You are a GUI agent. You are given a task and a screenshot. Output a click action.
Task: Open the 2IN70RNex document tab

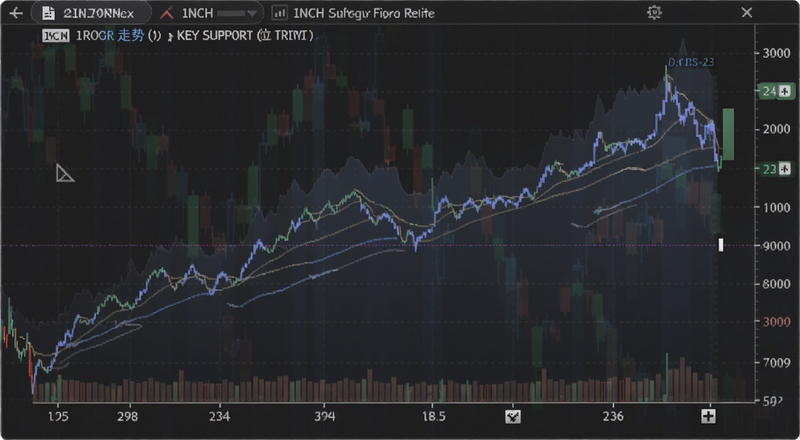click(x=91, y=13)
